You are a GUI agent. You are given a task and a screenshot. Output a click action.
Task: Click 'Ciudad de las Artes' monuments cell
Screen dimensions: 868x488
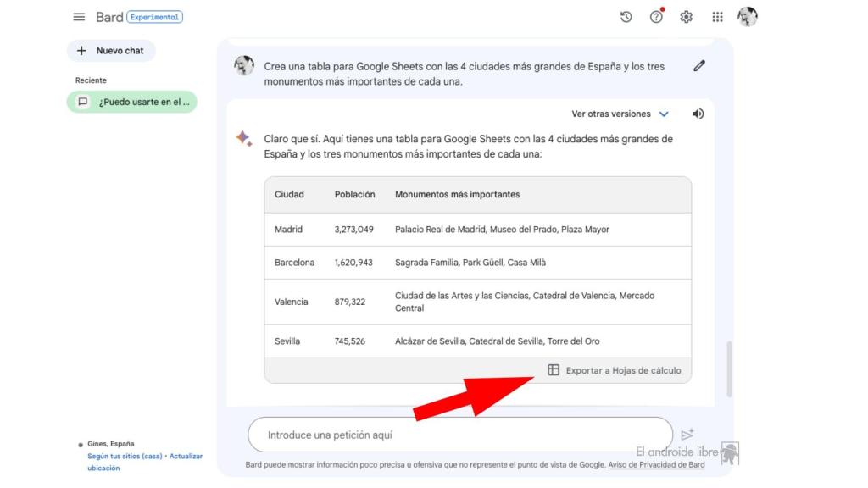point(525,302)
